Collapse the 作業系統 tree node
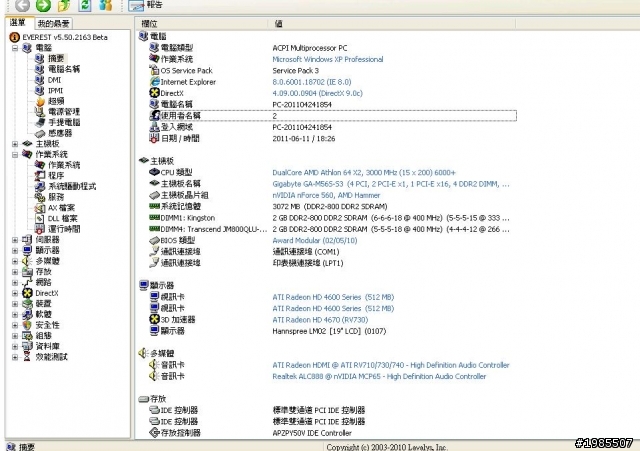The height and width of the screenshot is (451, 640). (15, 154)
